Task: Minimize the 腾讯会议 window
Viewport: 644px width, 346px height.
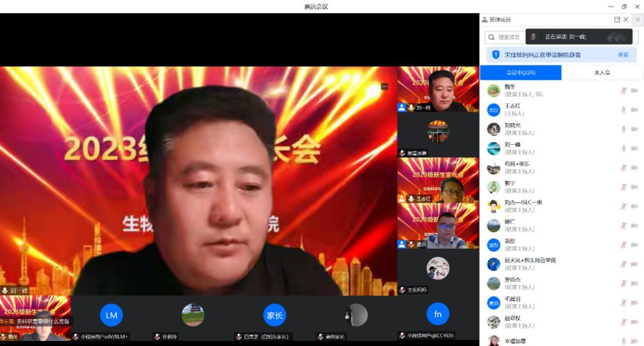Action: tap(611, 6)
